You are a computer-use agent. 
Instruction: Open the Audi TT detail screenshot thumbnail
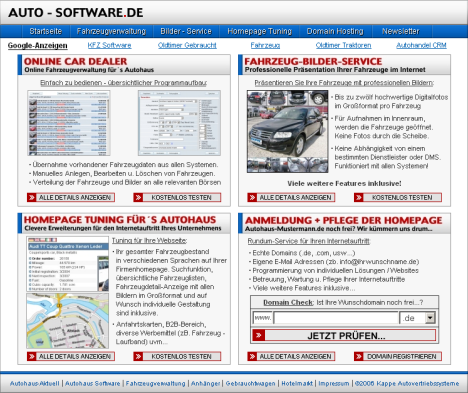(67, 264)
